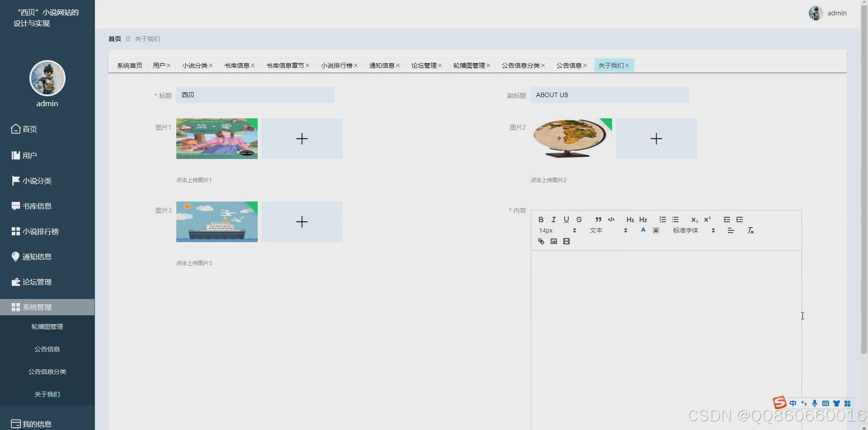Close the 书库信息 tab
Image resolution: width=868 pixels, height=430 pixels.
[x=253, y=65]
